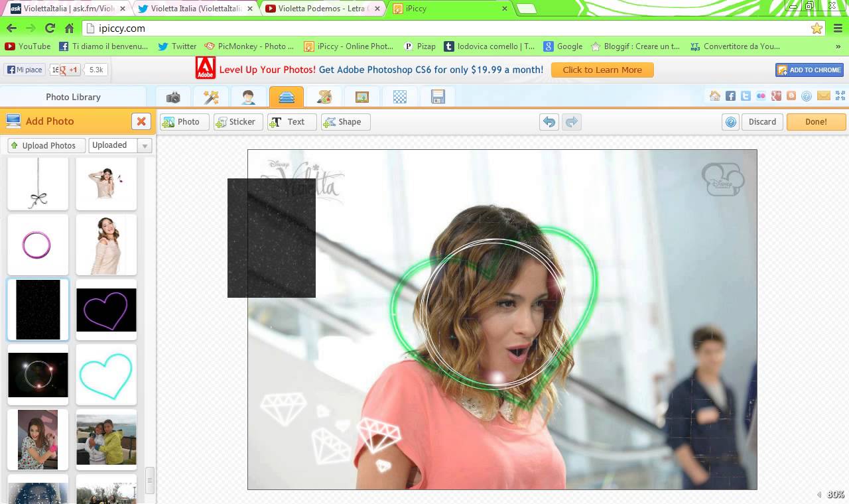Undo the last action
The image size is (849, 504).
pyautogui.click(x=549, y=122)
